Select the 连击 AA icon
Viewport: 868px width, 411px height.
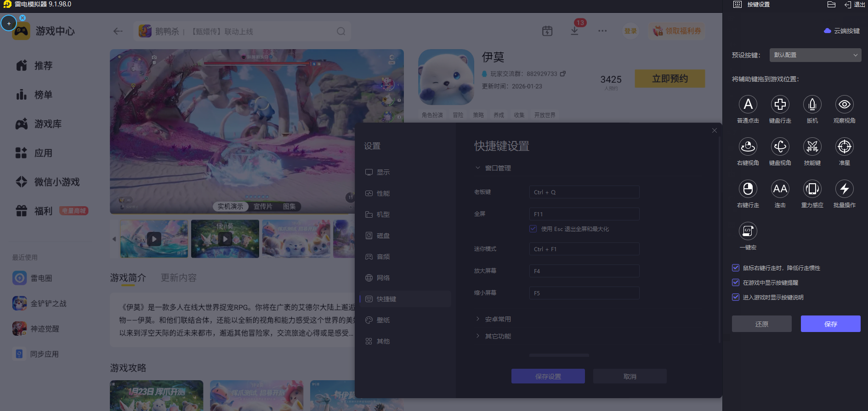click(x=780, y=189)
